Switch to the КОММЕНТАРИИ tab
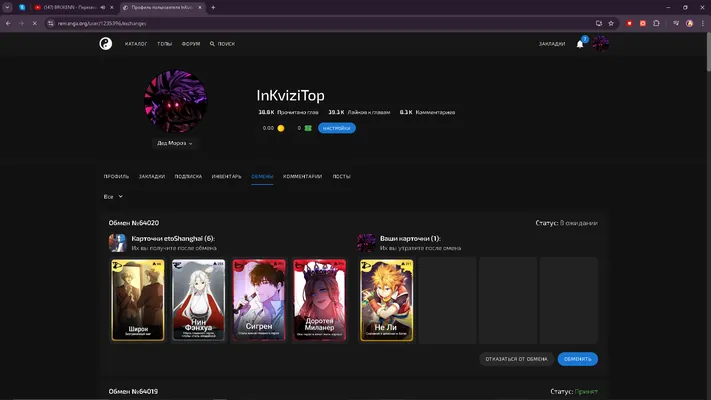Image resolution: width=711 pixels, height=400 pixels. [x=302, y=176]
